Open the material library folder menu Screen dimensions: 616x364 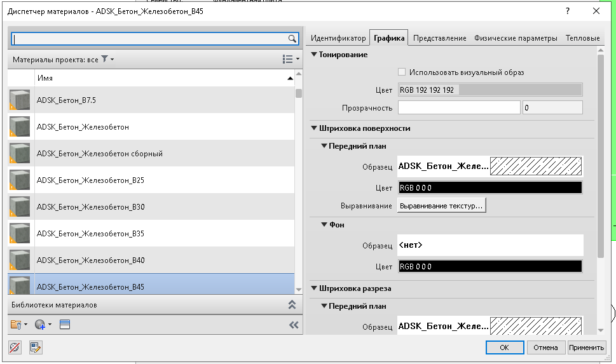[18, 325]
